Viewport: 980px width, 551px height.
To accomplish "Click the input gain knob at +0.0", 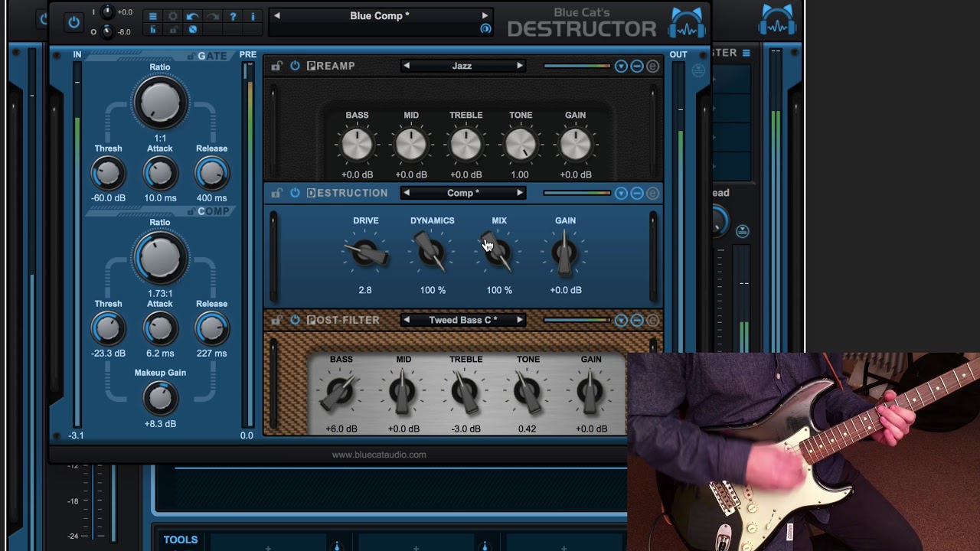I will [x=107, y=12].
